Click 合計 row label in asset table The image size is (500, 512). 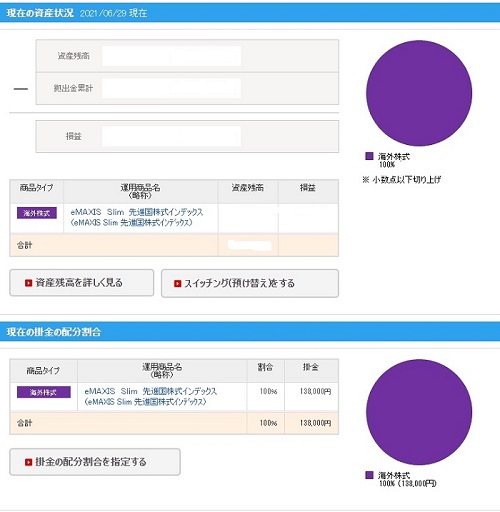[25, 245]
